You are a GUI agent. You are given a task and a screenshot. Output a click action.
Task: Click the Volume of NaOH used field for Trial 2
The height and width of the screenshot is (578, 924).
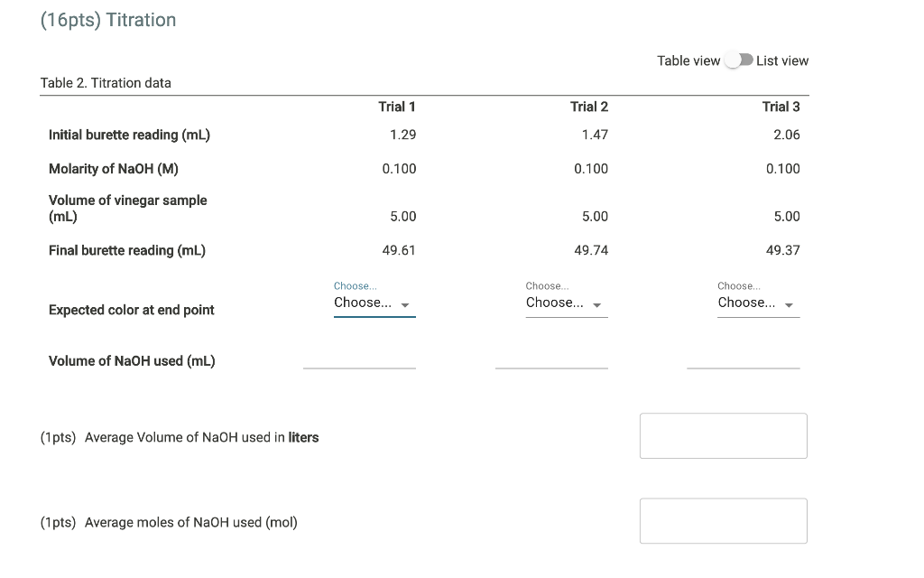551,363
